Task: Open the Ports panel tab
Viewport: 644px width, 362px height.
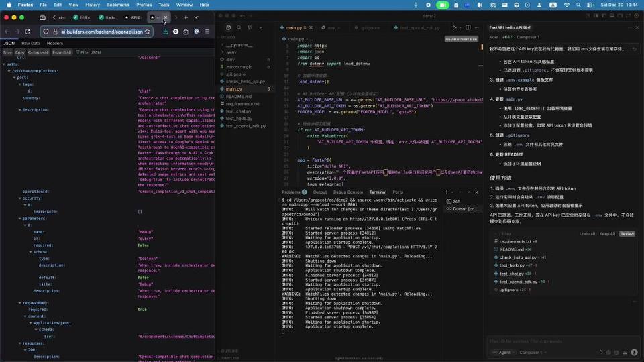Action: click(x=398, y=192)
